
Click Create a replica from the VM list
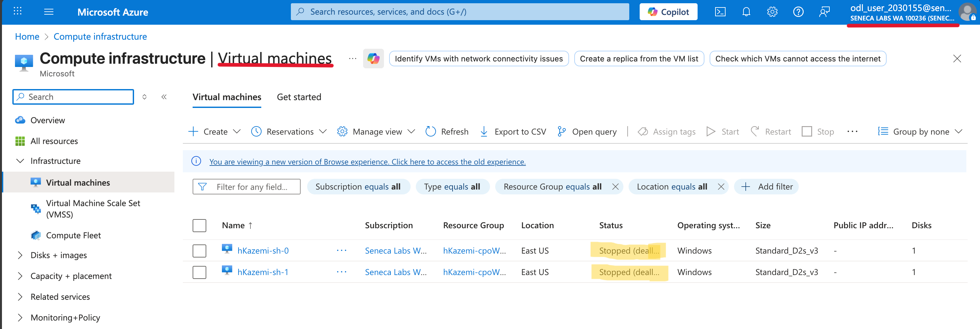coord(639,59)
